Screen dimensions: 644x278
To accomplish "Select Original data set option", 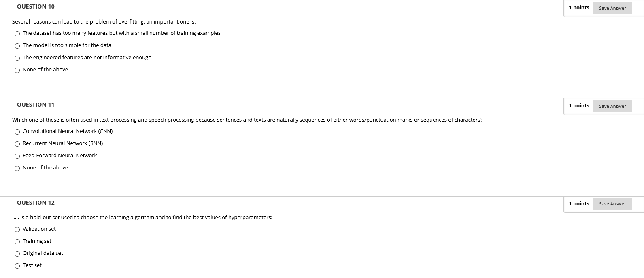I will (17, 254).
